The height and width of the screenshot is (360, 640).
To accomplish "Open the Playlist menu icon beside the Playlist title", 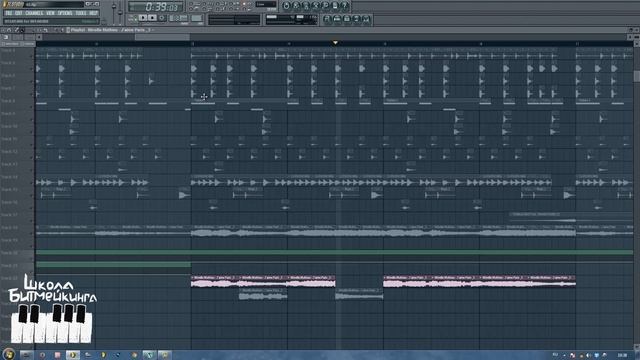I will pos(68,30).
